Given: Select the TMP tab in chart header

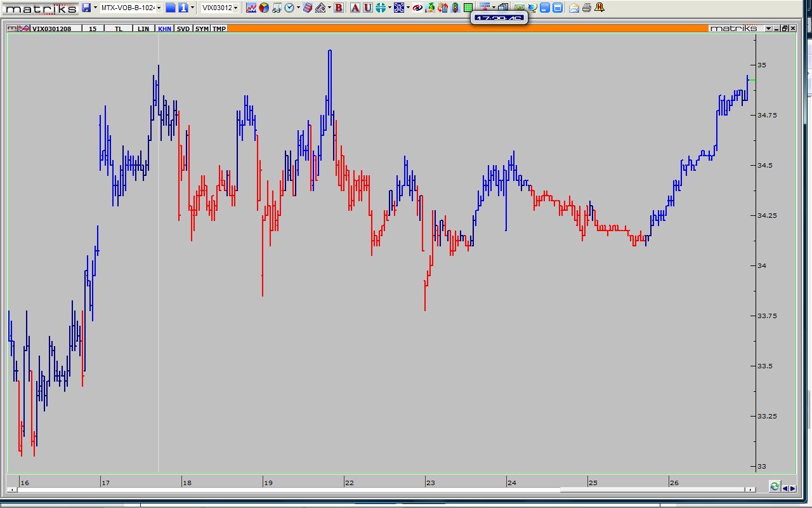Looking at the screenshot, I should point(219,29).
